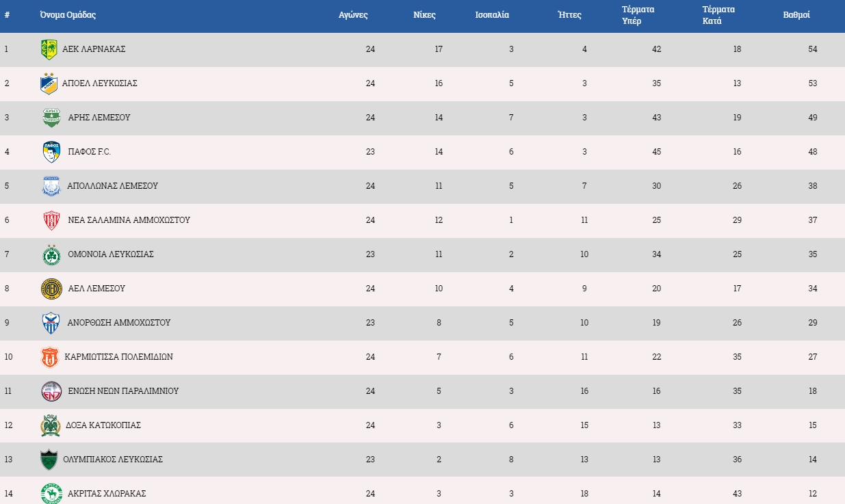This screenshot has height=504, width=845.
Task: Select ΕΝΩΣΗ ΝΕΩΝ ΠΑΡΑΛΙΜΝΙΟΥ losses value 16
Action: (x=584, y=391)
